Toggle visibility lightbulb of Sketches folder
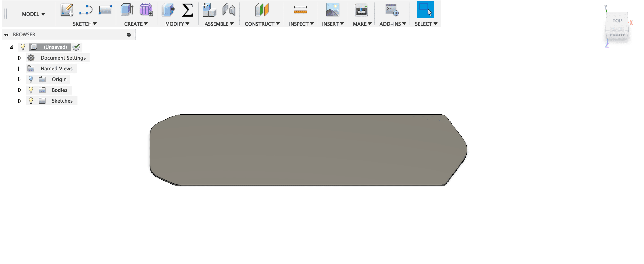644x264 pixels. click(x=31, y=101)
